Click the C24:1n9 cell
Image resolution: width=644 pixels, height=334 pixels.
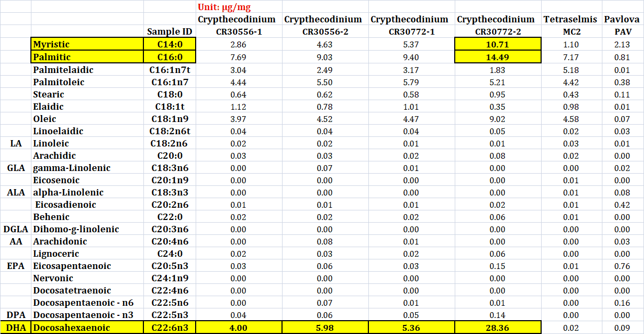click(170, 278)
